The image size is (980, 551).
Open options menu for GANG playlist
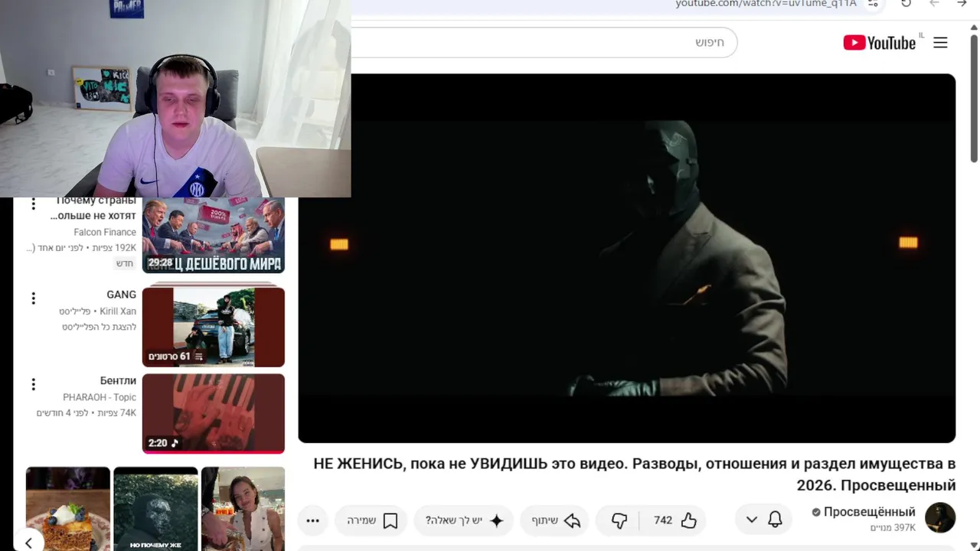[33, 298]
